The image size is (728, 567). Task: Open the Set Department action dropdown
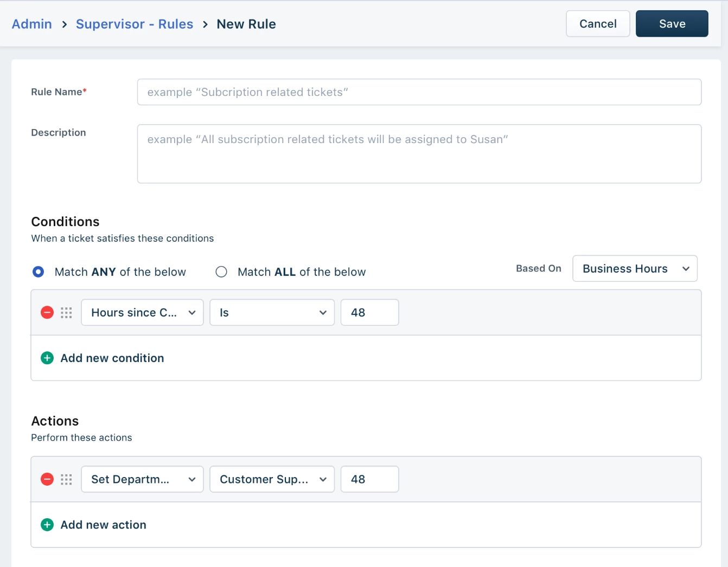coord(142,479)
